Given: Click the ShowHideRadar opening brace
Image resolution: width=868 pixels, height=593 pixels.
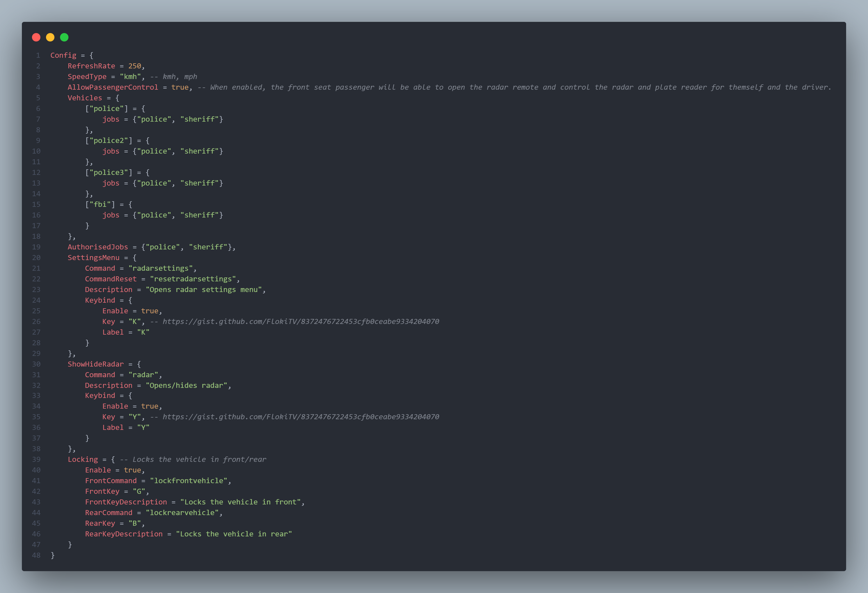Looking at the screenshot, I should 139,364.
